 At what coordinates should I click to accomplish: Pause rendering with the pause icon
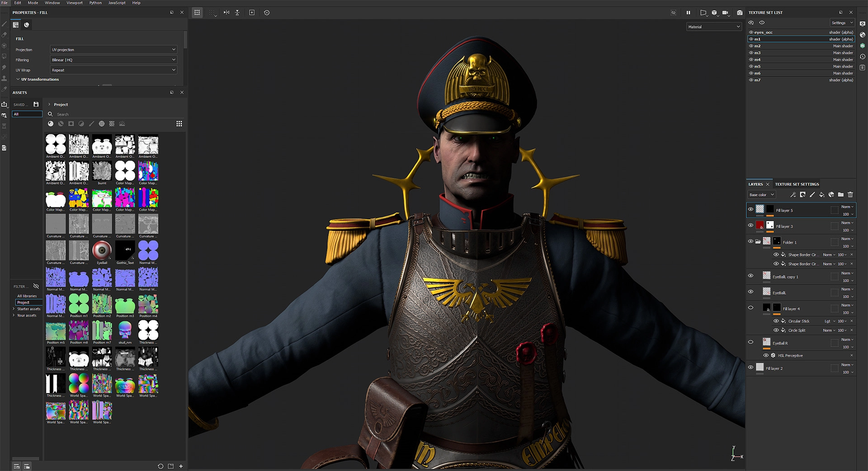pos(688,13)
